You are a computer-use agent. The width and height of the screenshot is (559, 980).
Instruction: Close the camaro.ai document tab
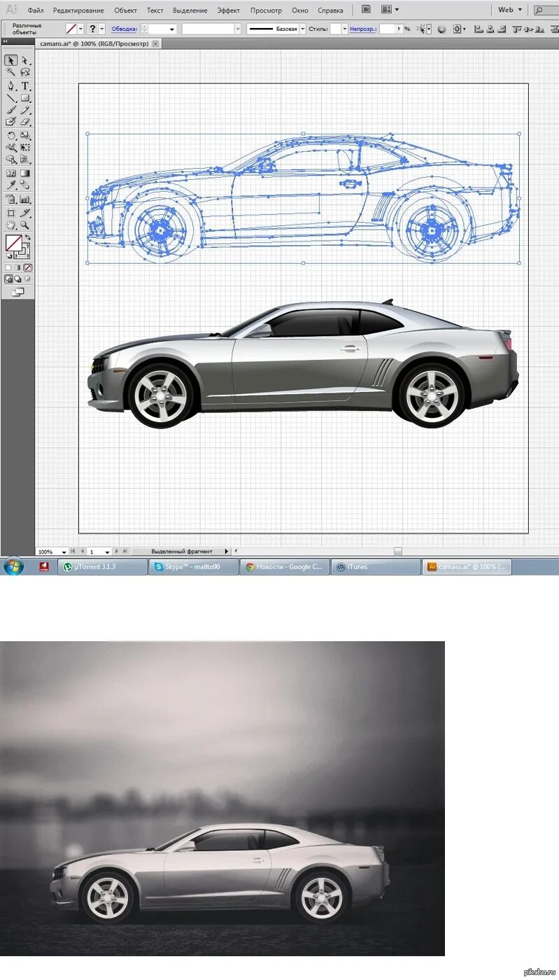pos(155,43)
